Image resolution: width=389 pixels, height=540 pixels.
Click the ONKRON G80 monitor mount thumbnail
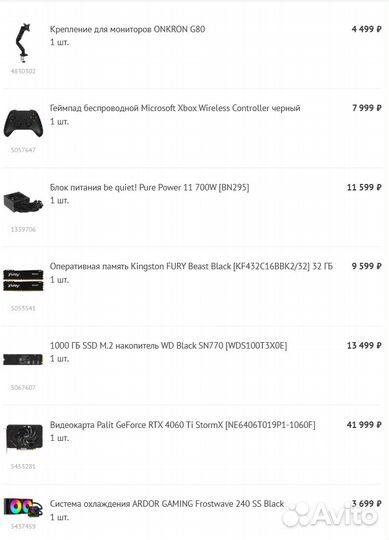coord(23,43)
